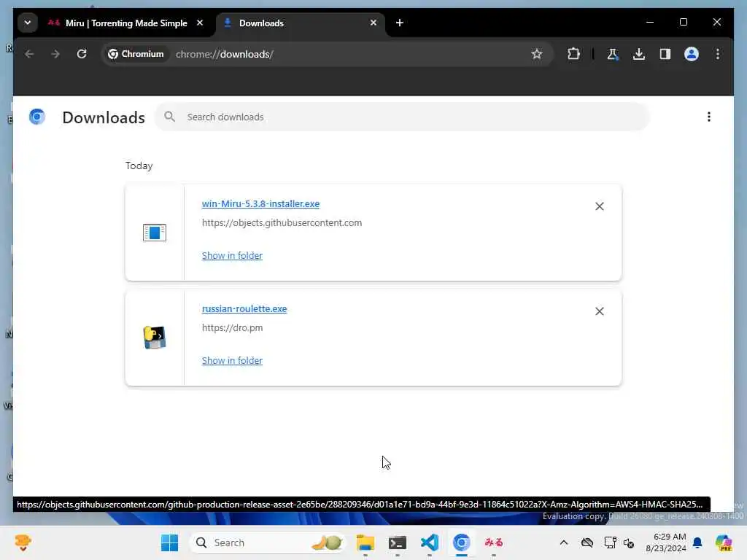This screenshot has width=747, height=560.
Task: Click the cloud sync-off tray icon
Action: [587, 542]
